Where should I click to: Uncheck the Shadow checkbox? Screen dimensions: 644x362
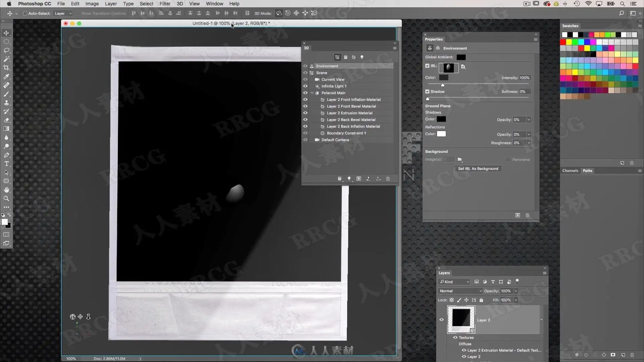(427, 92)
